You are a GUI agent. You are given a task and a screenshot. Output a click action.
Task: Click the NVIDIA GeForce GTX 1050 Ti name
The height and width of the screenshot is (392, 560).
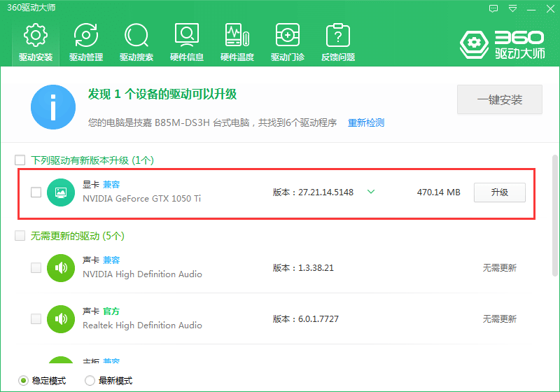coord(142,199)
